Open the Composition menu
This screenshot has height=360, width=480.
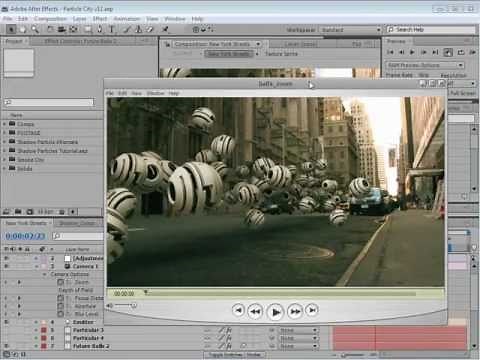[x=50, y=19]
